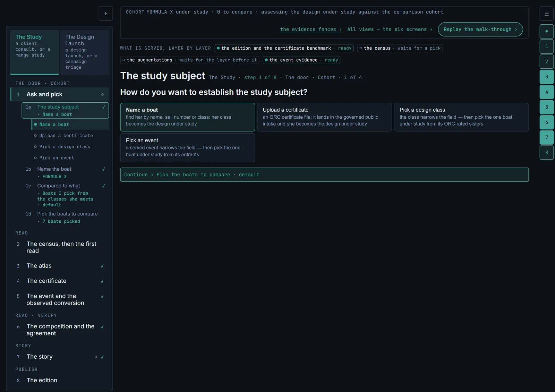Jump to step 3 in the right rail
The image size is (555, 392).
coord(547,77)
